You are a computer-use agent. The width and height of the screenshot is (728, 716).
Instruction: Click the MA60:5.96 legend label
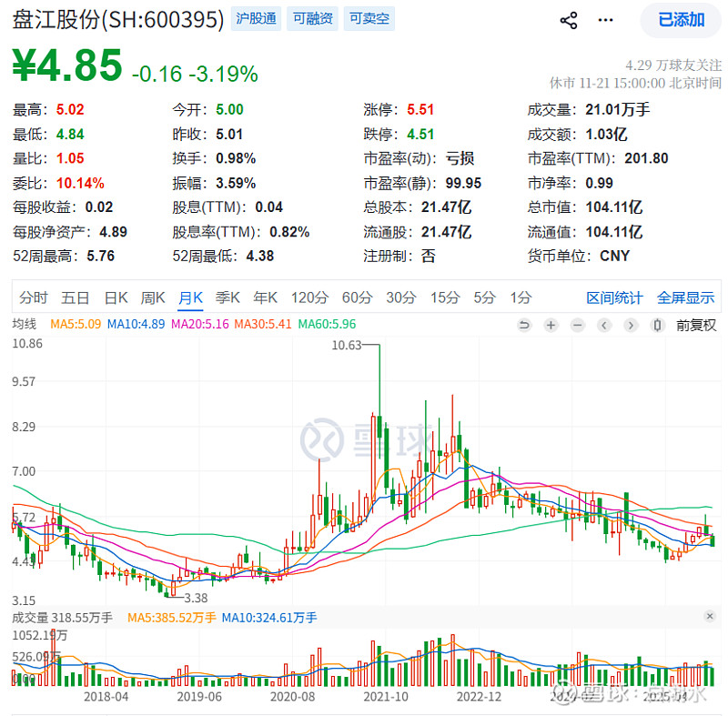327,324
